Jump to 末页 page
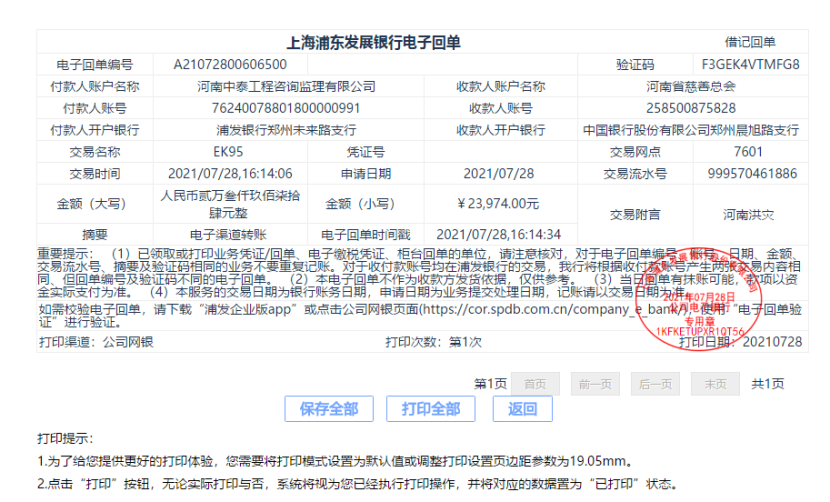830x502 pixels. coord(715,384)
